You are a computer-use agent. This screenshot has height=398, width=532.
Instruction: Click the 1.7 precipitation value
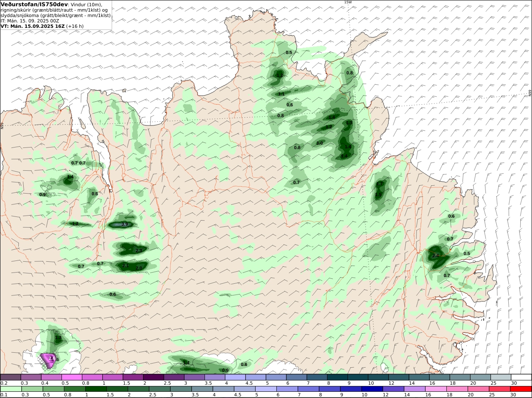(379, 184)
